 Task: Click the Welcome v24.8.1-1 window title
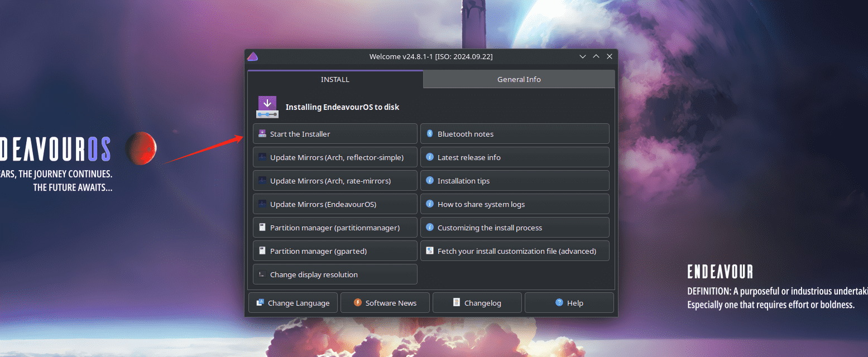(x=431, y=56)
